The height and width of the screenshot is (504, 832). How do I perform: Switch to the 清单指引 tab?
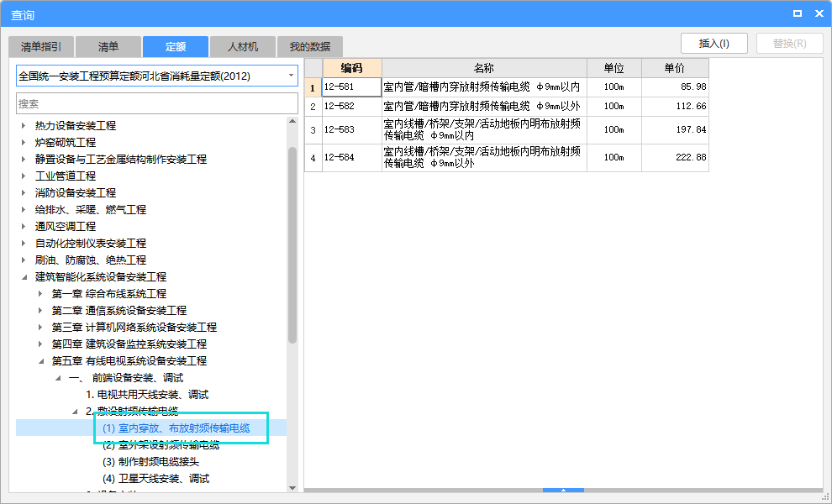point(41,47)
